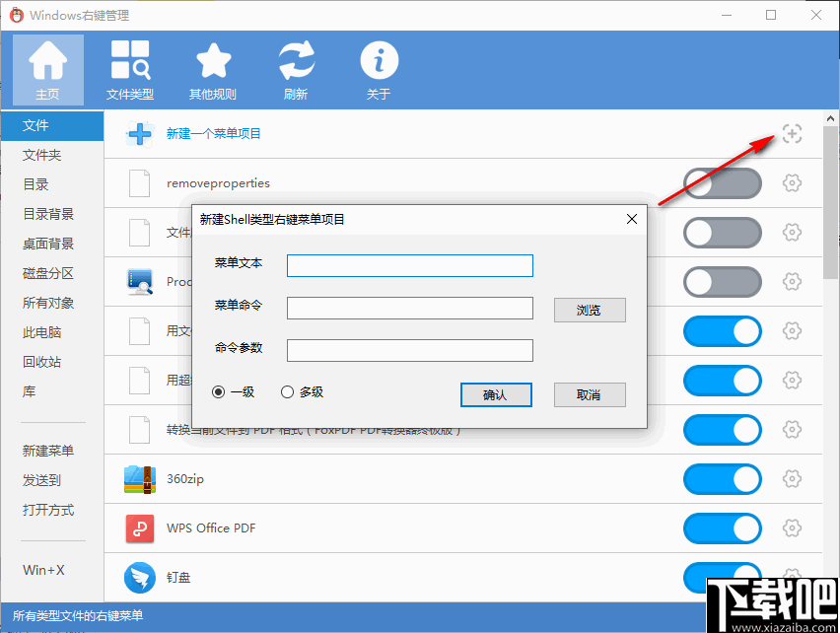Click the plus icon beside 新建一个菜单项目
The width and height of the screenshot is (840, 633).
140,133
